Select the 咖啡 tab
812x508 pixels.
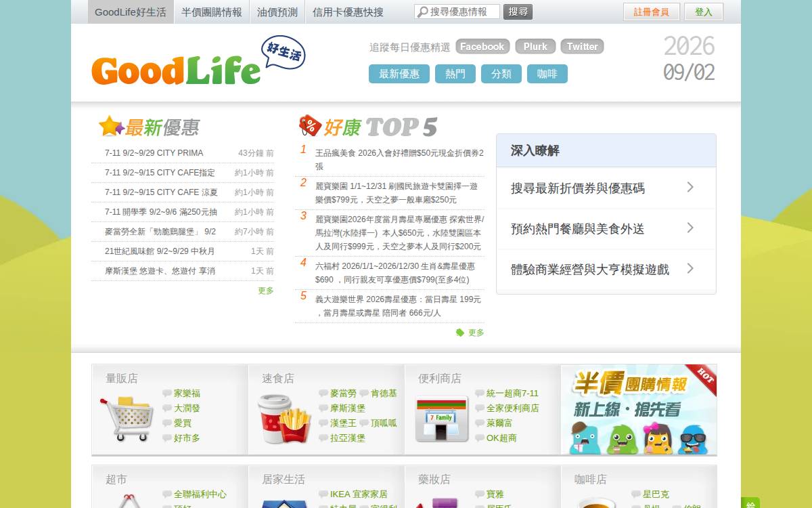tap(547, 74)
